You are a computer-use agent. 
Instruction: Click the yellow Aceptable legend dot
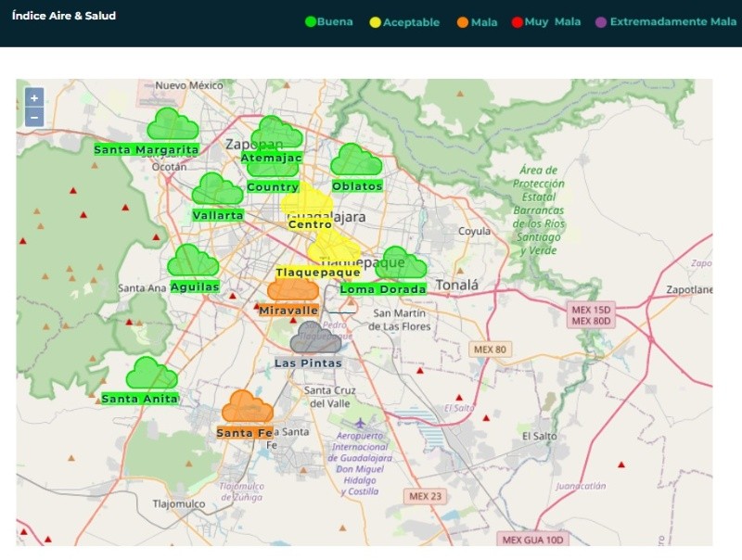pos(375,22)
